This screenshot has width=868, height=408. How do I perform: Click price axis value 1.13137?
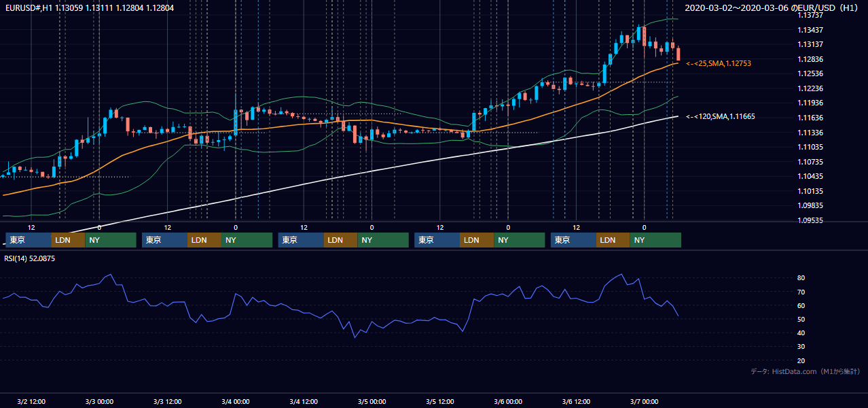(x=810, y=44)
